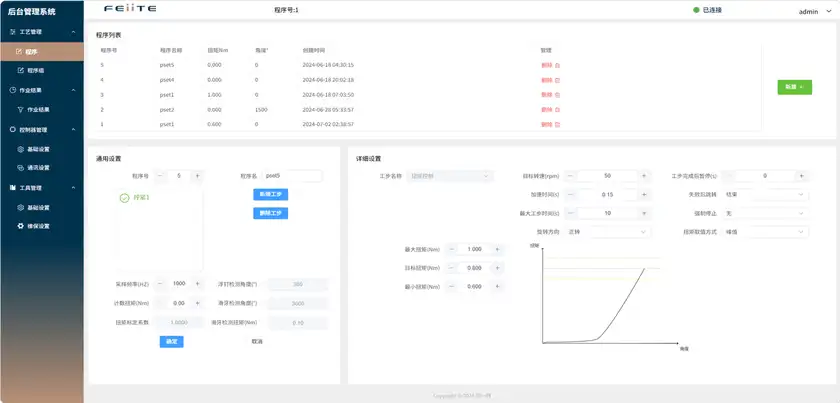
Task: Click the 扭矩标定系数 field
Action: (178, 323)
